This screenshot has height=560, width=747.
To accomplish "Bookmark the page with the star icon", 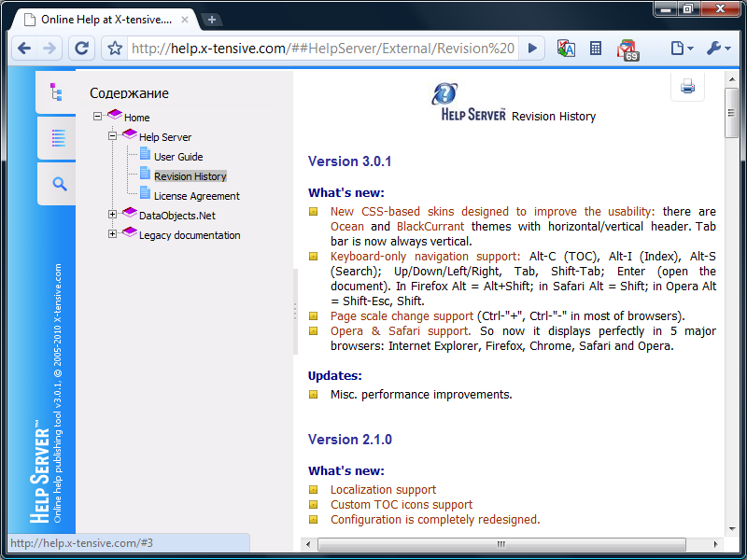I will click(115, 49).
